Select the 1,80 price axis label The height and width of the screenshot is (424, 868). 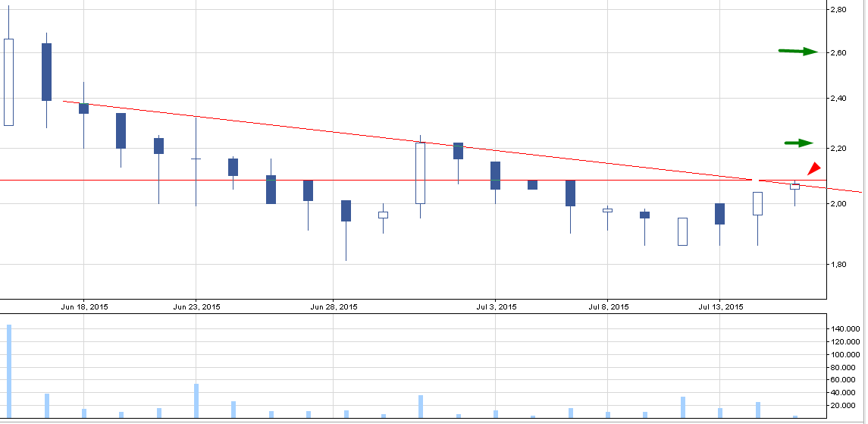(840, 264)
